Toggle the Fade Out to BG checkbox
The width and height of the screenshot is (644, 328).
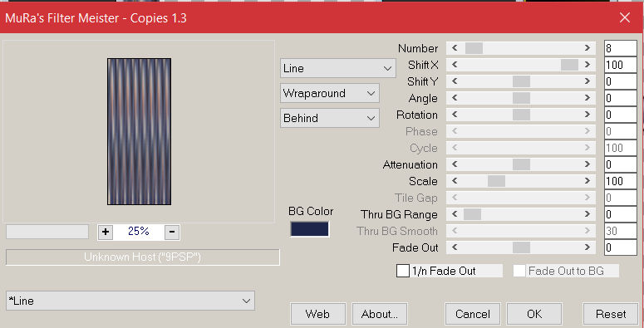pos(519,271)
